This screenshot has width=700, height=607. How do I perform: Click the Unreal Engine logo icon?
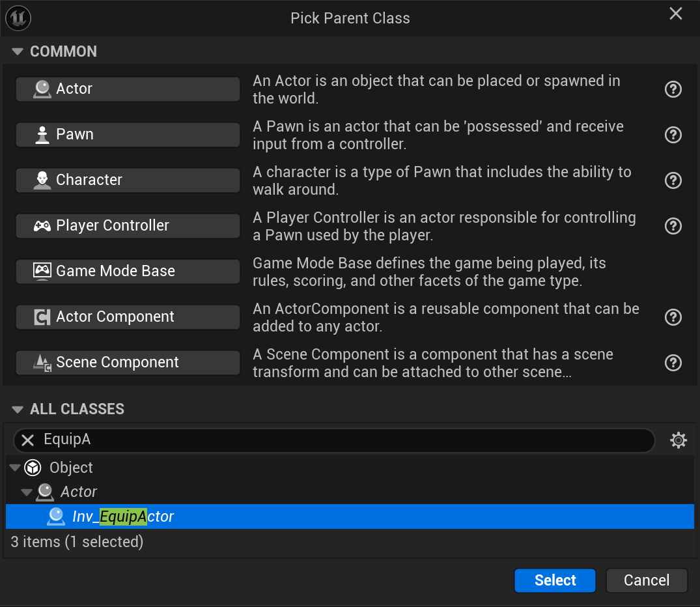pyautogui.click(x=18, y=18)
